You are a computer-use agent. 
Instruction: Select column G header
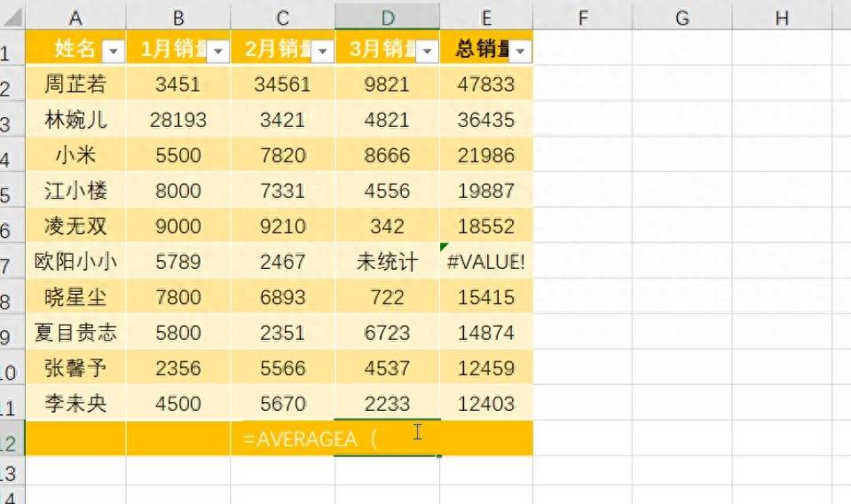click(682, 18)
